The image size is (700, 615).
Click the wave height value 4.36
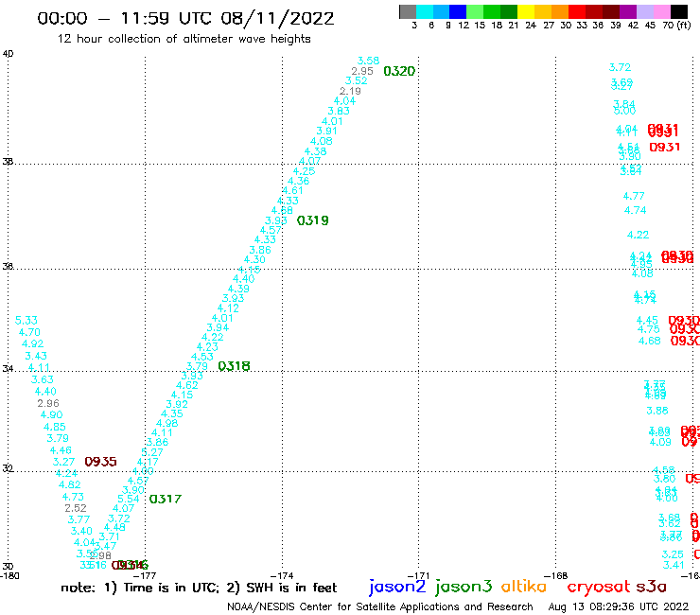tap(298, 181)
